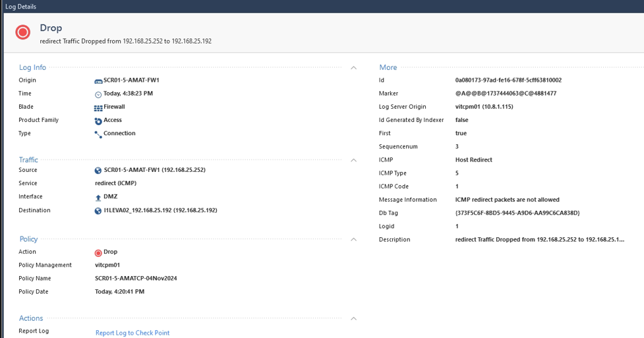644x338 pixels.
Task: Collapse the Traffic section
Action: click(x=353, y=160)
